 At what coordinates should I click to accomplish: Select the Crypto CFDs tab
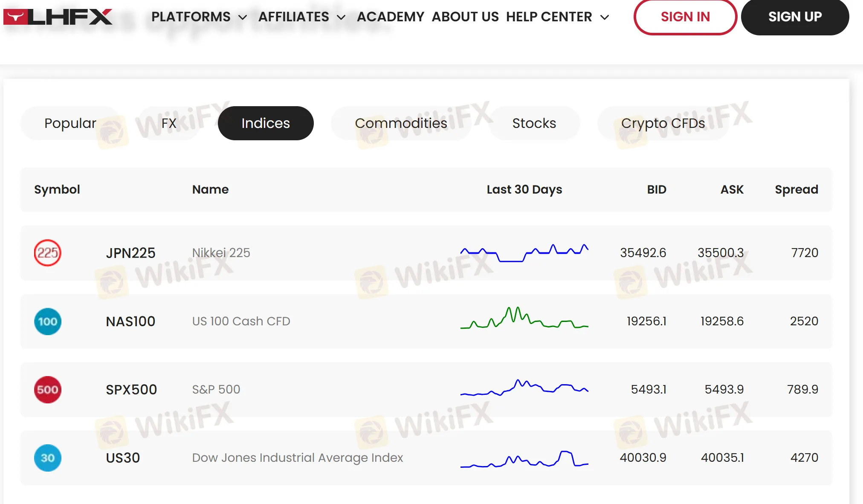[x=663, y=123]
